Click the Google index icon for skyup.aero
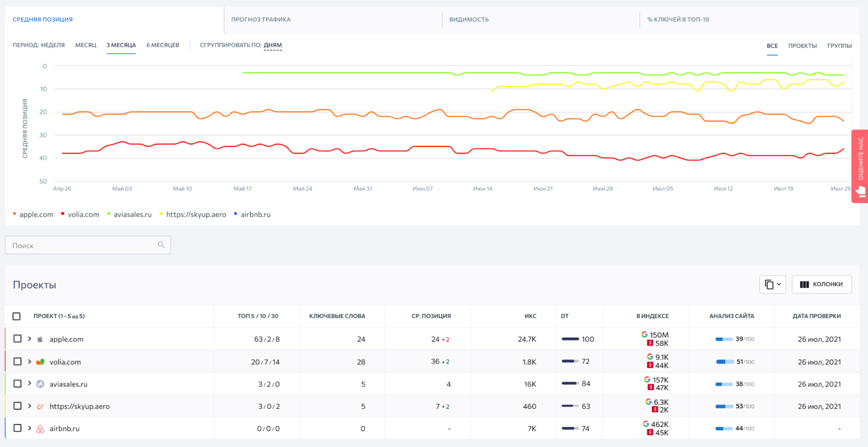 [x=648, y=402]
